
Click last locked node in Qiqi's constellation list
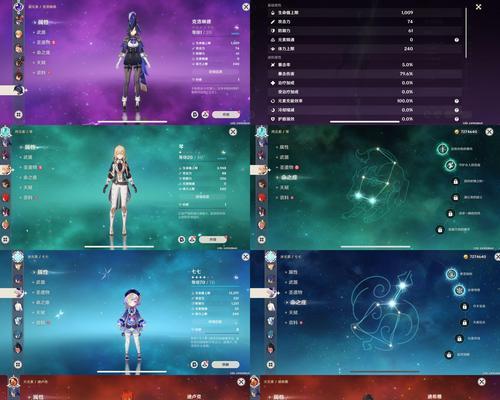click(x=449, y=355)
